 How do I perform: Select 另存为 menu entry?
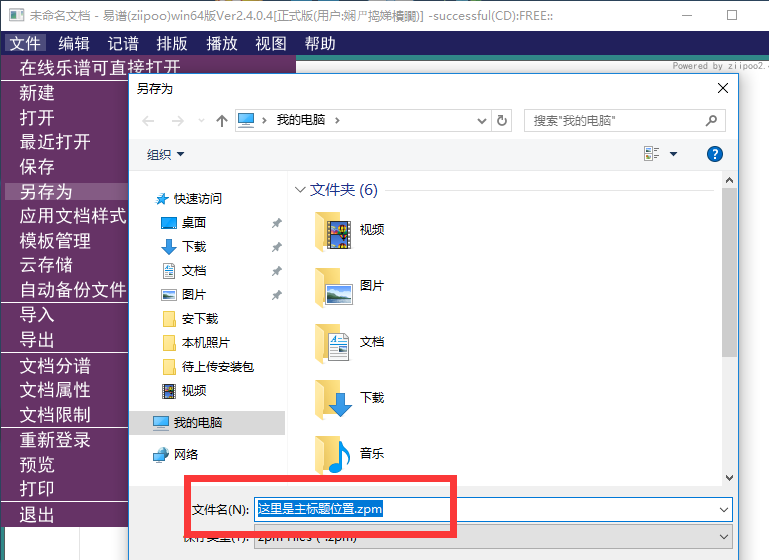[x=66, y=191]
